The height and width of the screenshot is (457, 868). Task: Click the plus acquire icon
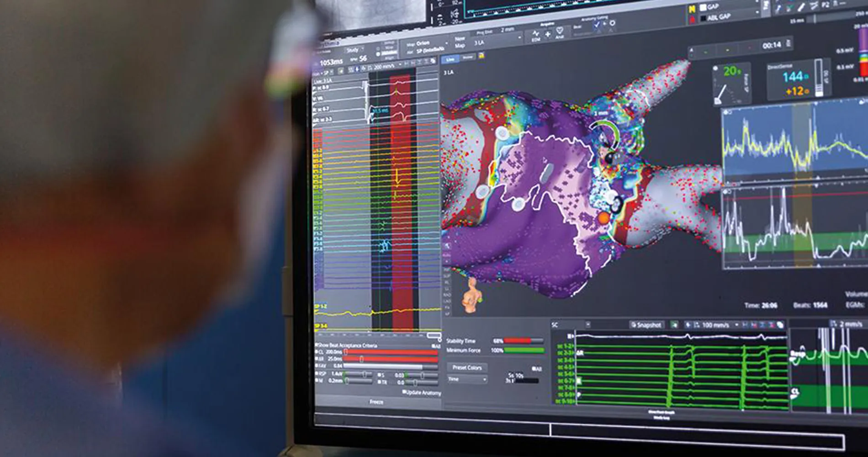point(548,33)
